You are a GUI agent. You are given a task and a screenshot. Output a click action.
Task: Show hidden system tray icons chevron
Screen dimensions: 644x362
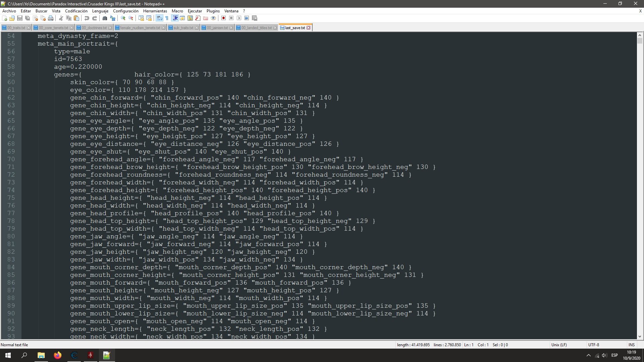click(x=588, y=355)
